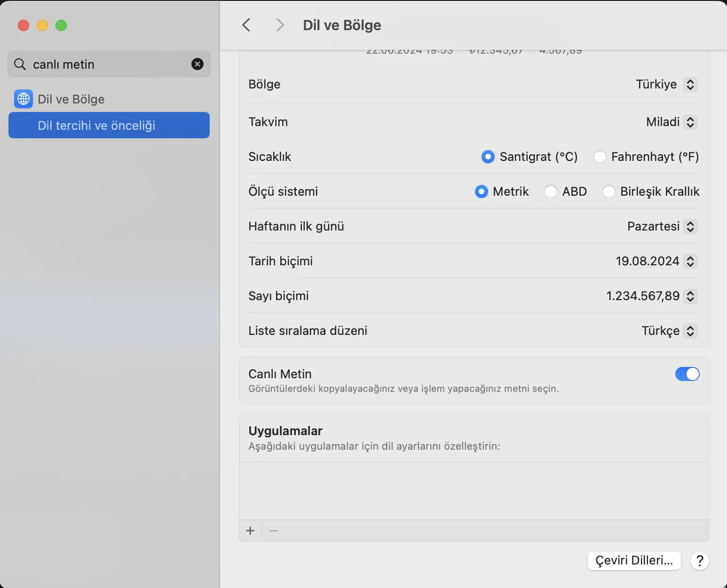Click the Dil ve Bölge globe icon
This screenshot has width=727, height=588.
click(x=24, y=99)
